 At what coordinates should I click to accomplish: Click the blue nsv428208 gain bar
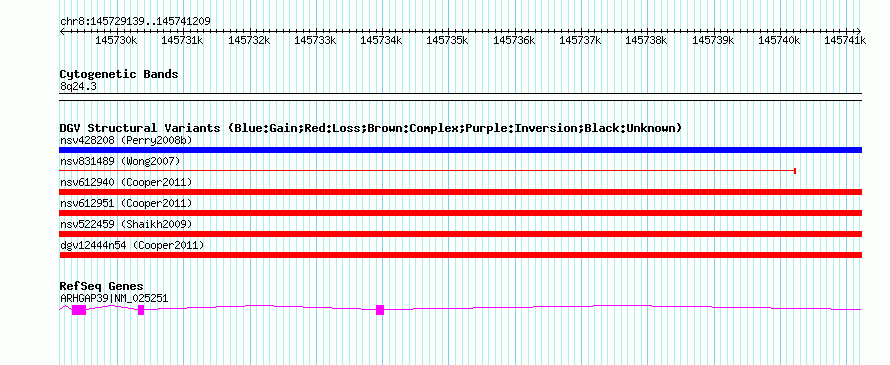pos(461,150)
